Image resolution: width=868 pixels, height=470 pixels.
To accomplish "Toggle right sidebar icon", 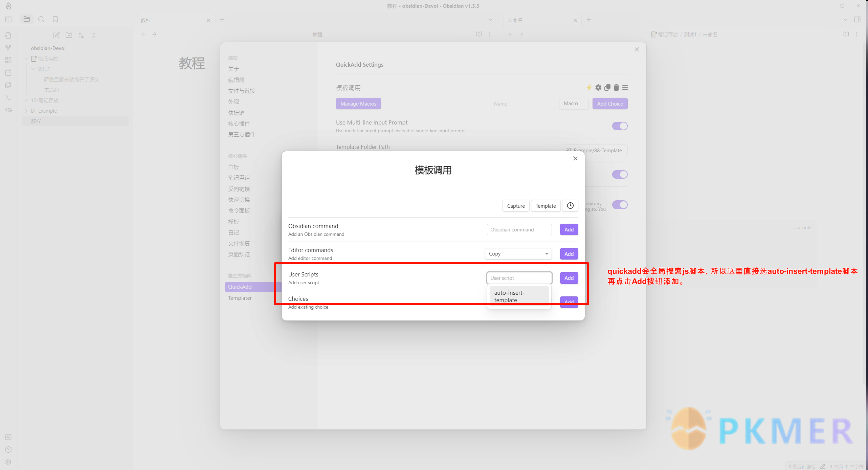I will click(858, 20).
